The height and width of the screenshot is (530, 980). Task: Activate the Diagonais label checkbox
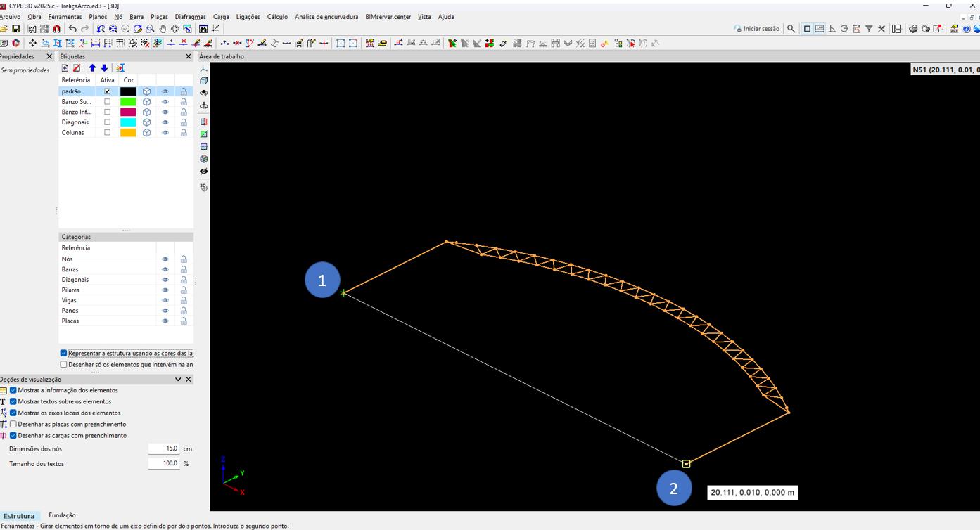[x=107, y=122]
